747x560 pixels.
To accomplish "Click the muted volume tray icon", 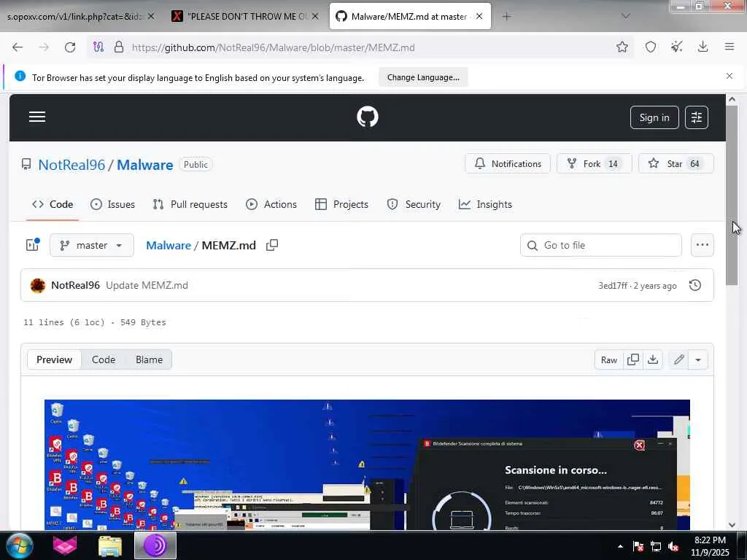I will click(x=673, y=547).
